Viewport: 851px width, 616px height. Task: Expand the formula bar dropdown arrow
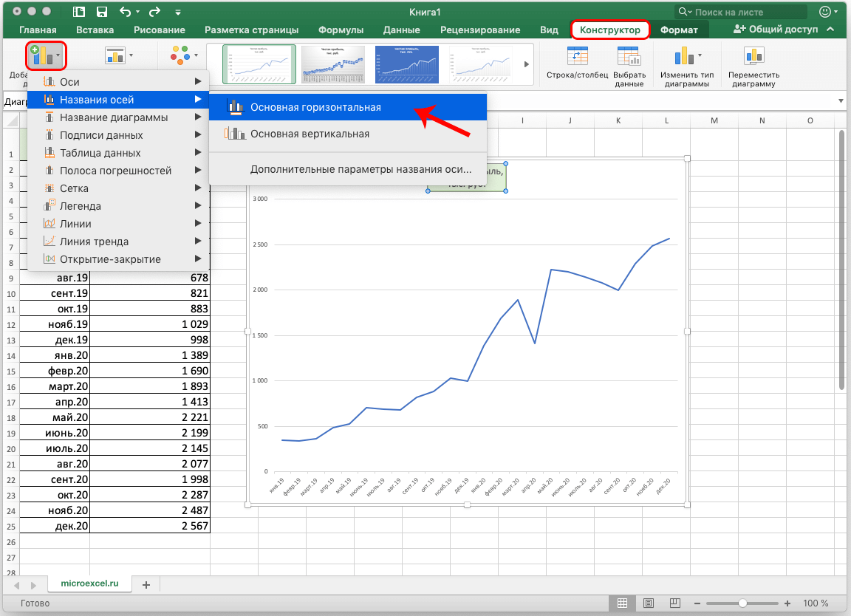[841, 101]
